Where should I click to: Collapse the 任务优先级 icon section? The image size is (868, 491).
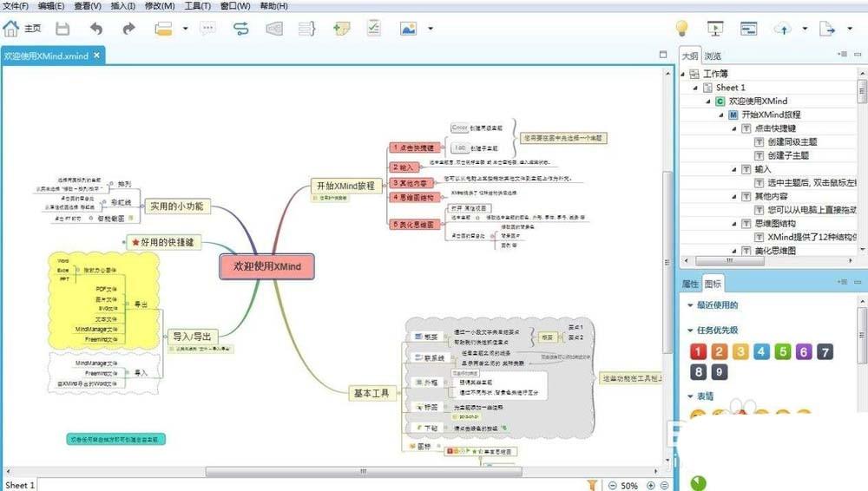click(690, 331)
